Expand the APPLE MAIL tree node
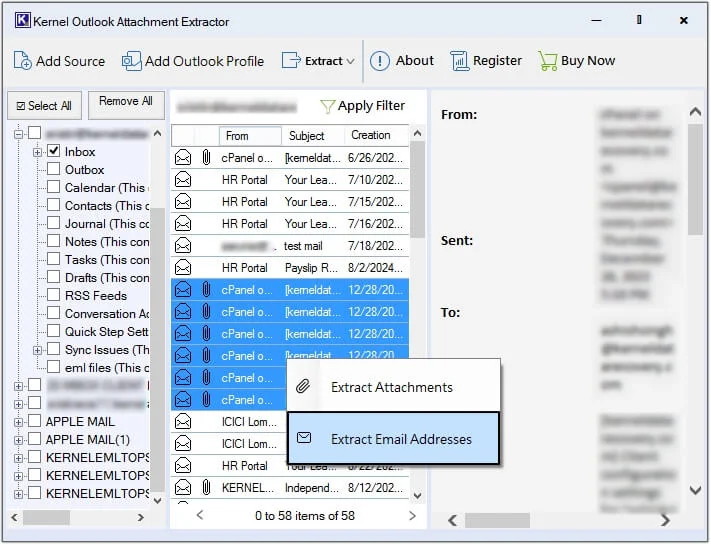 (x=18, y=422)
